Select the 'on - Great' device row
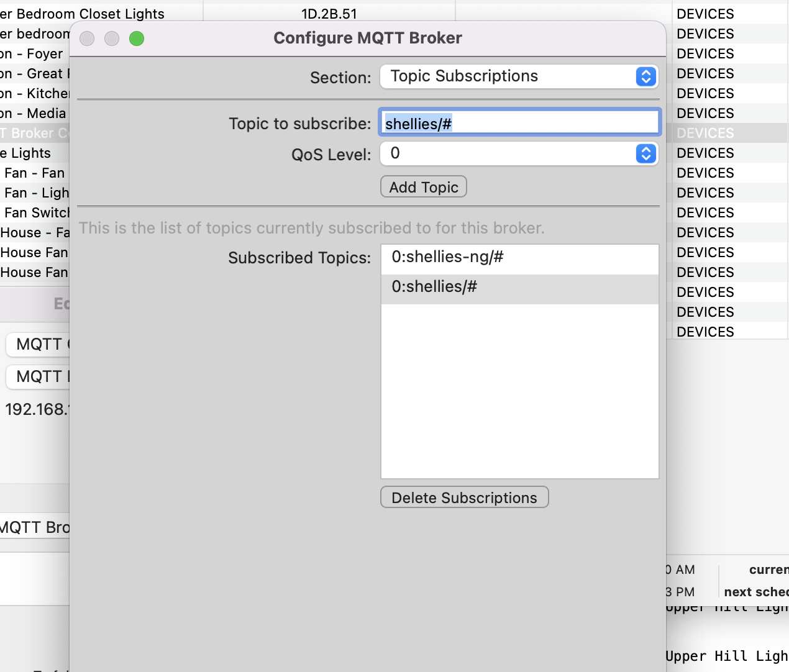 coord(35,73)
